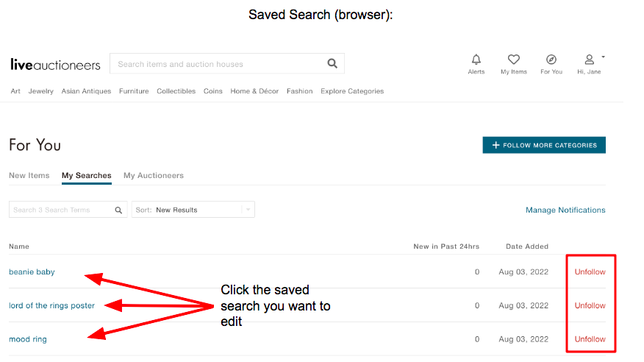Viewport: 644px width, 362px height.
Task: Click the main search magnifier icon
Action: click(x=332, y=63)
